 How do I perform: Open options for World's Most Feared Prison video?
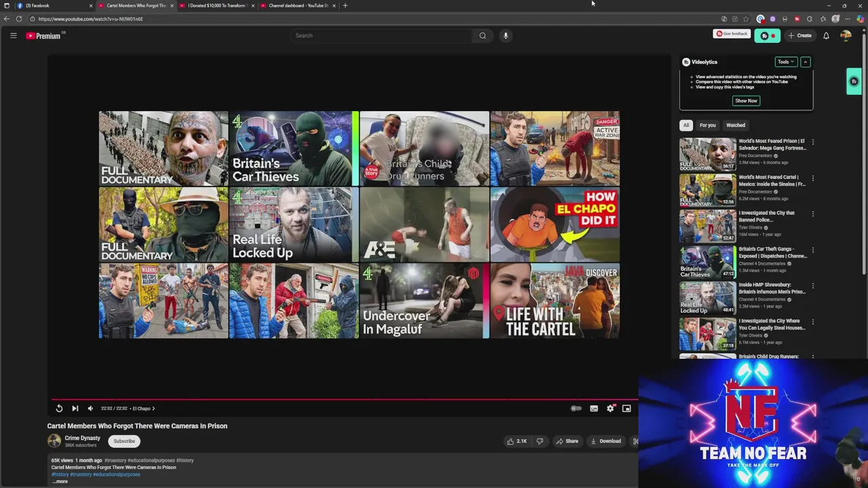(812, 142)
